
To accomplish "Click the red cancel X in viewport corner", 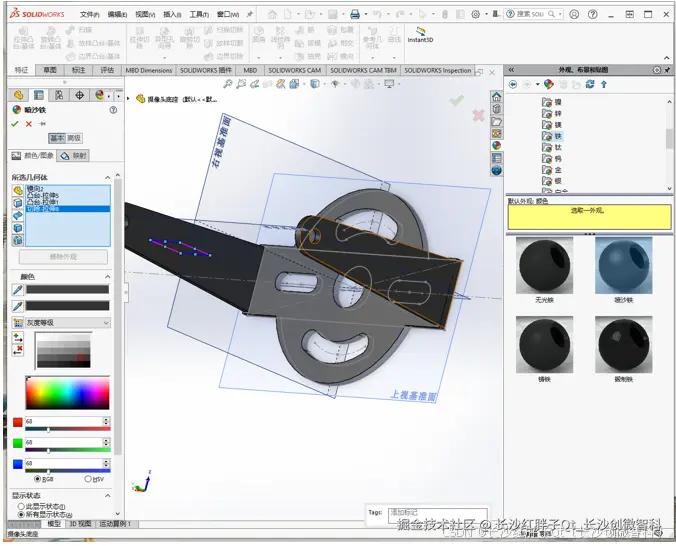I will [479, 115].
